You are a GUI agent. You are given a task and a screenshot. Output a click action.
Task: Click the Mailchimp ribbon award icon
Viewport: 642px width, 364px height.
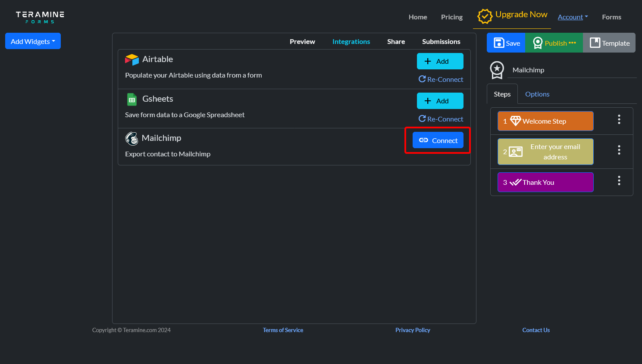(497, 70)
